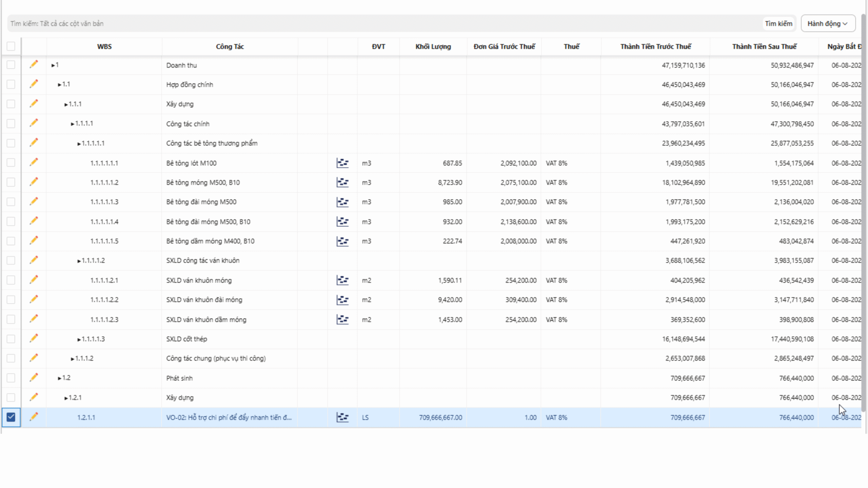This screenshot has width=868, height=488.
Task: Open Gantt icon for SXLD ván khuôn đài móng
Action: click(x=342, y=300)
